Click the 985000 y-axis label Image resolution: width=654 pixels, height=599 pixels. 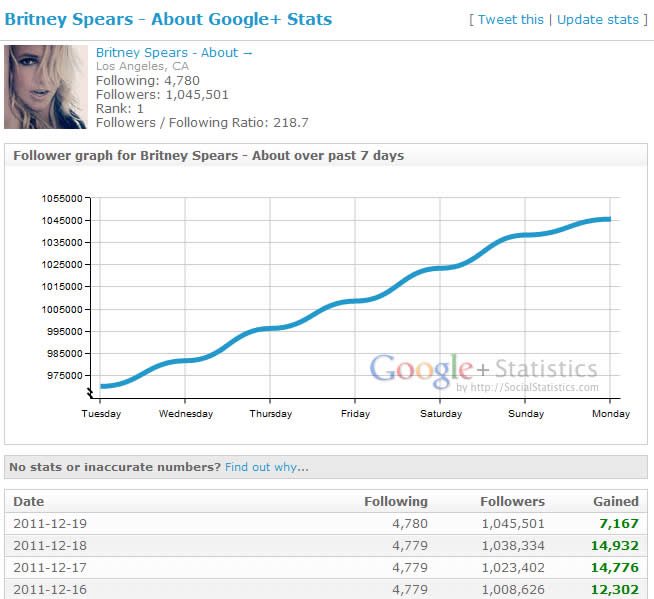65,354
